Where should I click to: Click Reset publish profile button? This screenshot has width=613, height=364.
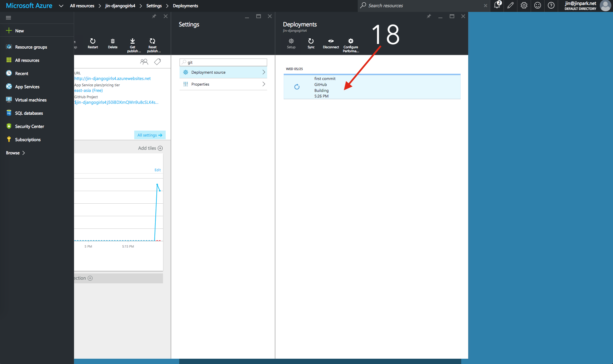coord(153,45)
